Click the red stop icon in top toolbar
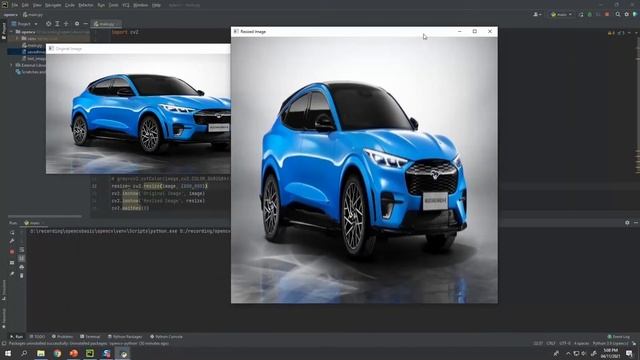The width and height of the screenshot is (640, 360). pos(607,14)
